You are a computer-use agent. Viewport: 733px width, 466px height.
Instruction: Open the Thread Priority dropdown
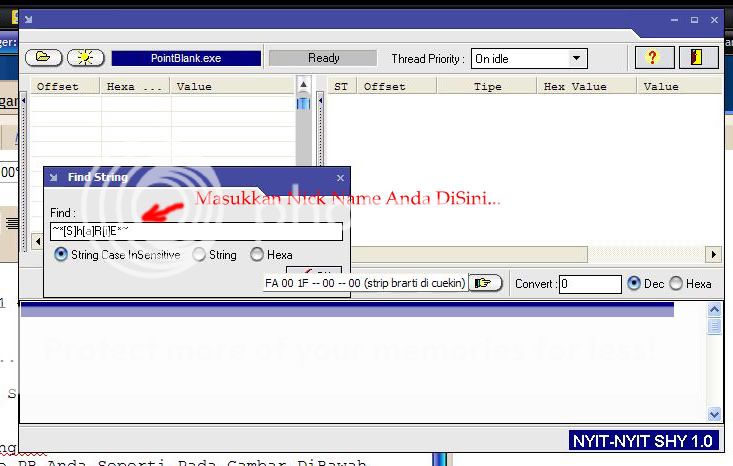tap(576, 59)
